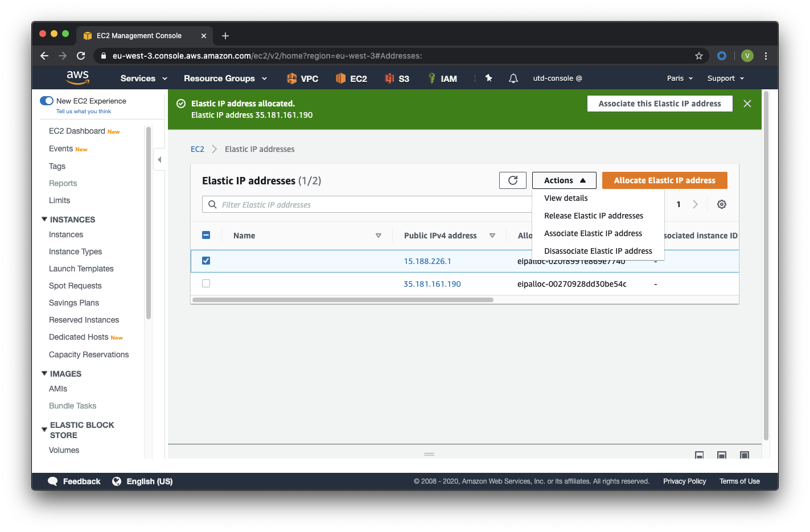
Task: Open the EC2 shortcut in the navbar
Action: [351, 79]
